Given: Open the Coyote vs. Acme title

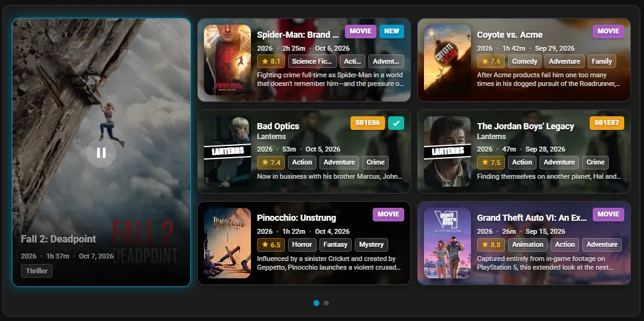Looking at the screenshot, I should (x=510, y=35).
